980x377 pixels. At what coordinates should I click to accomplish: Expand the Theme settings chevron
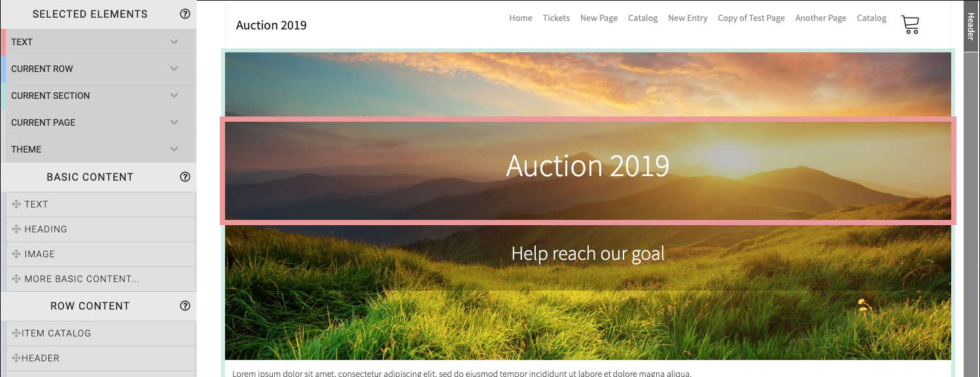[x=174, y=149]
